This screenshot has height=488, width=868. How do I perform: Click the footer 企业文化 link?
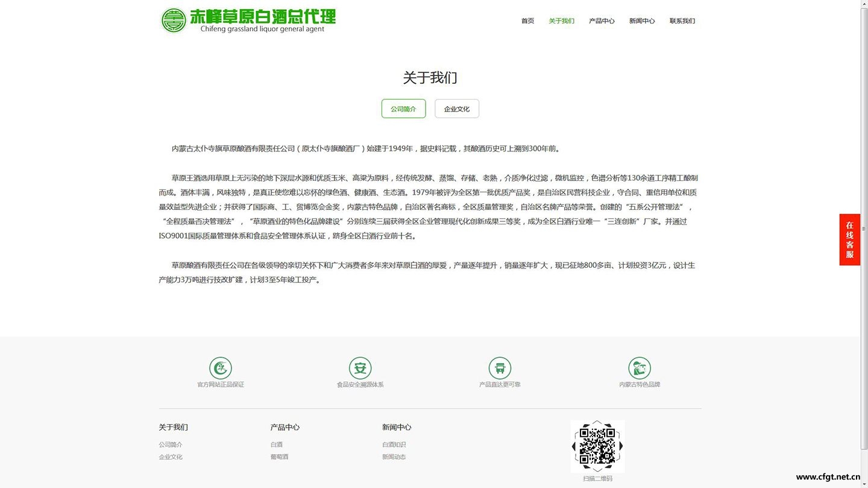tap(171, 457)
